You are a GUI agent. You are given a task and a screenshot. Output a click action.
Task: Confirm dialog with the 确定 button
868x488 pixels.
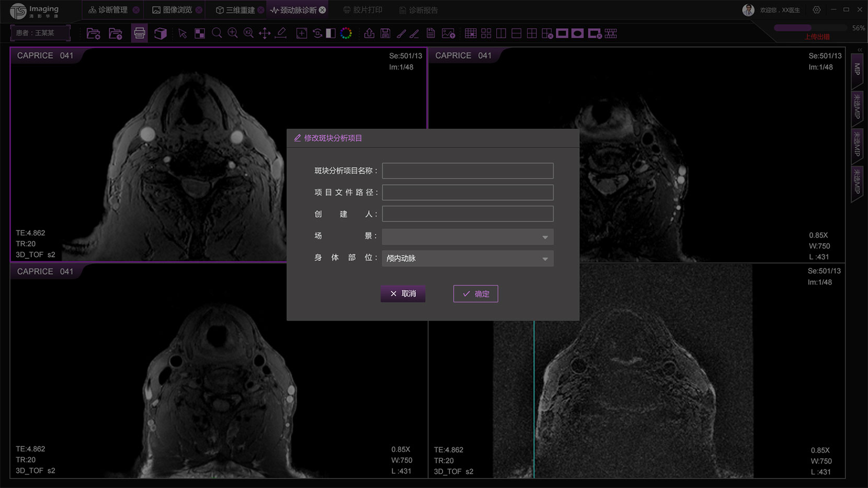click(x=475, y=294)
